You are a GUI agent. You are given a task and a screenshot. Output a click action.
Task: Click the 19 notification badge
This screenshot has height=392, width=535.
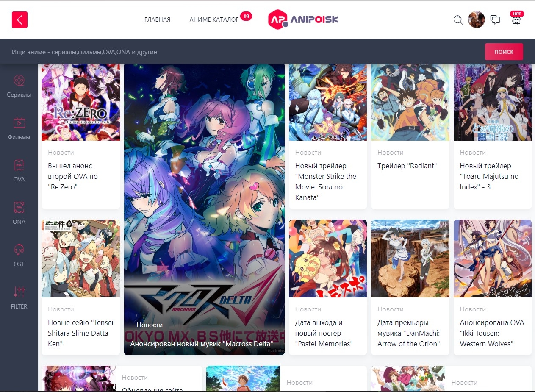pos(246,16)
